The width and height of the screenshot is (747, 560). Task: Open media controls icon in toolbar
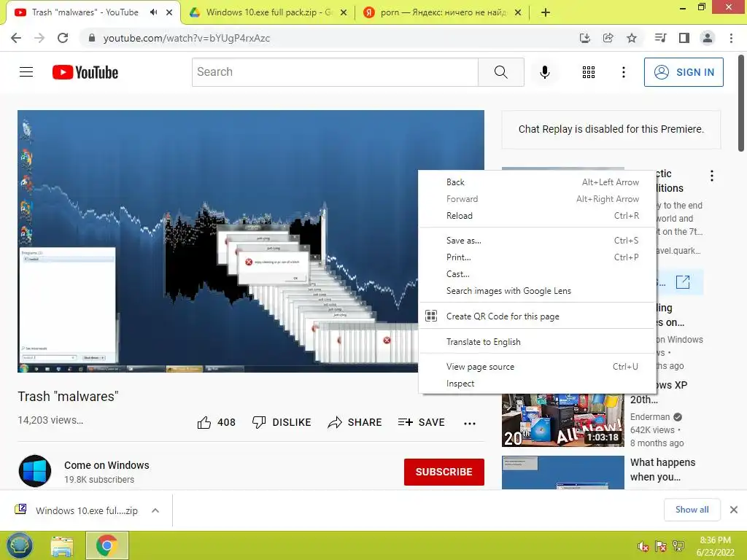pos(660,38)
